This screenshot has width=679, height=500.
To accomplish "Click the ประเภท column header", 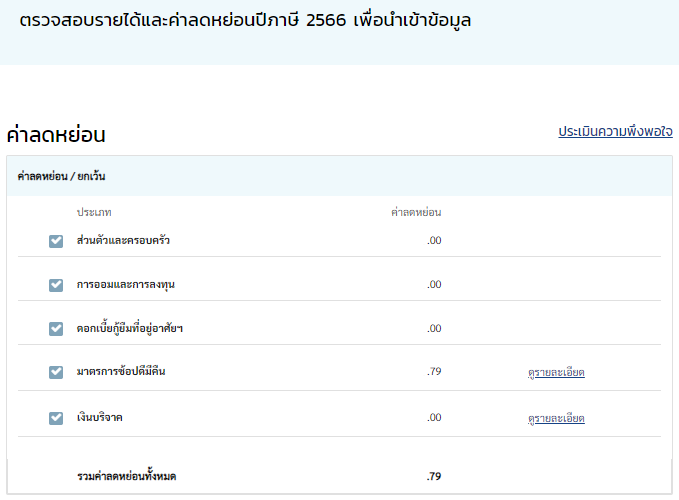I will click(94, 212).
